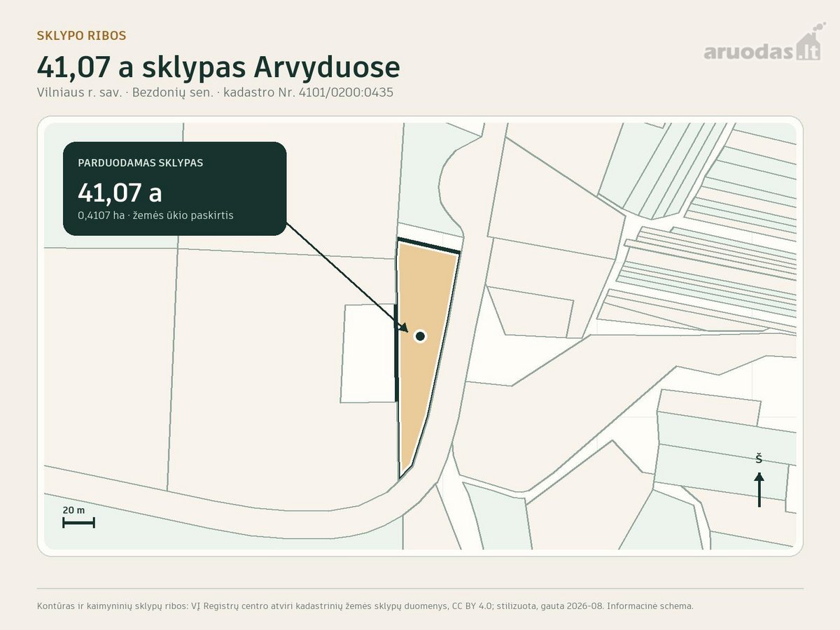Click the 'SKLYPO RIBOS' label
Viewport: 840px width, 630px height.
click(81, 35)
